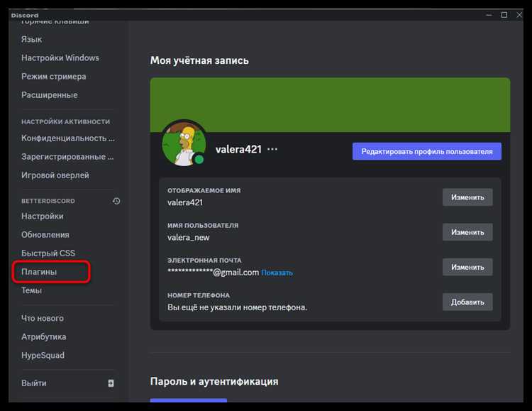Screen dimensions: 532x411
Task: Click Показать link to reveal email
Action: 277,273
